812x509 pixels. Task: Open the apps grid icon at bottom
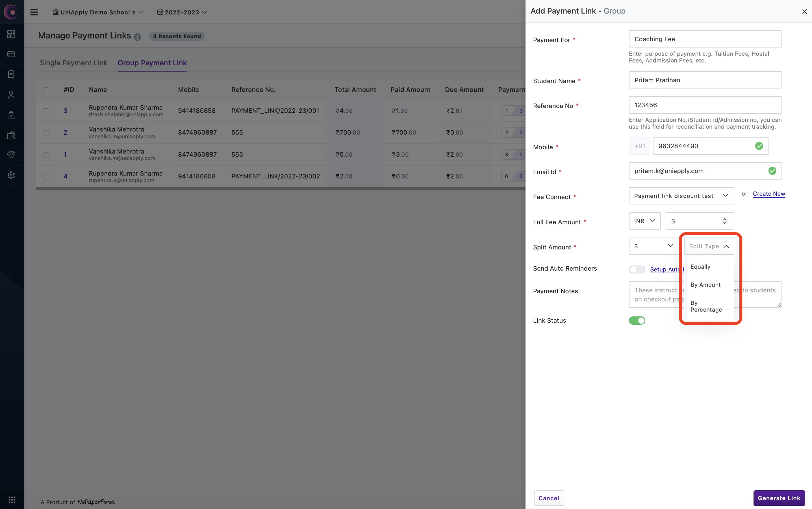click(x=12, y=500)
